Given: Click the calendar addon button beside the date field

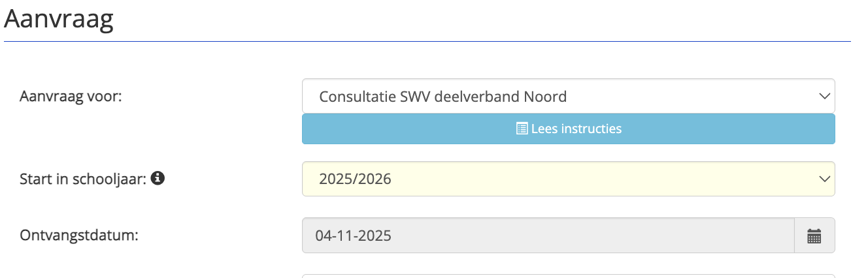Looking at the screenshot, I should tap(814, 236).
